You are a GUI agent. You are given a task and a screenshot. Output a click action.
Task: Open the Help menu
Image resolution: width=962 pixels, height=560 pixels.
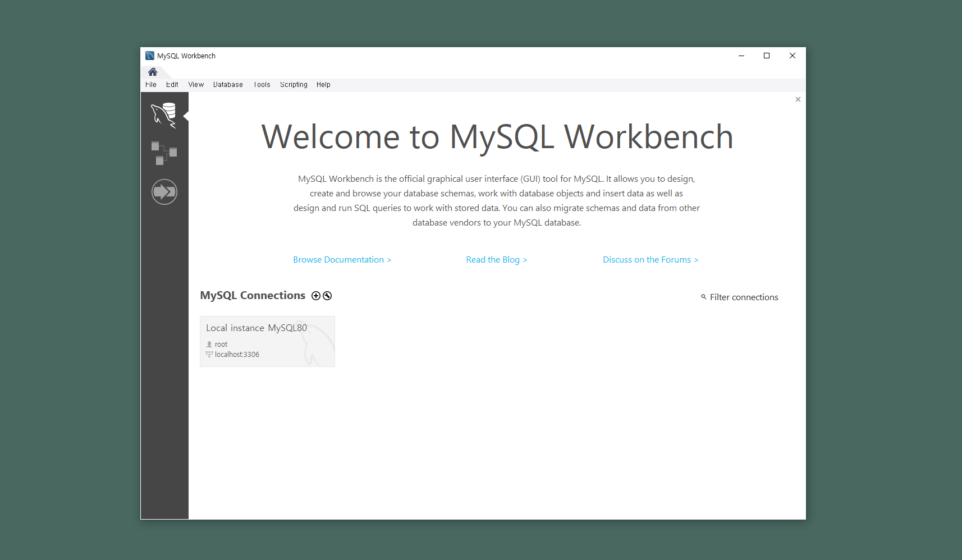[x=323, y=85]
